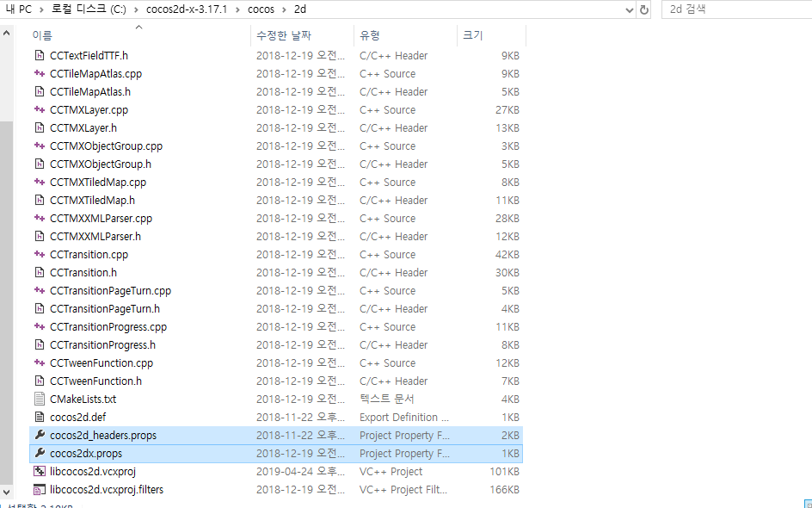The width and height of the screenshot is (812, 508).
Task: Select the file name libcocos2d.vcxproj.filters
Action: point(107,490)
